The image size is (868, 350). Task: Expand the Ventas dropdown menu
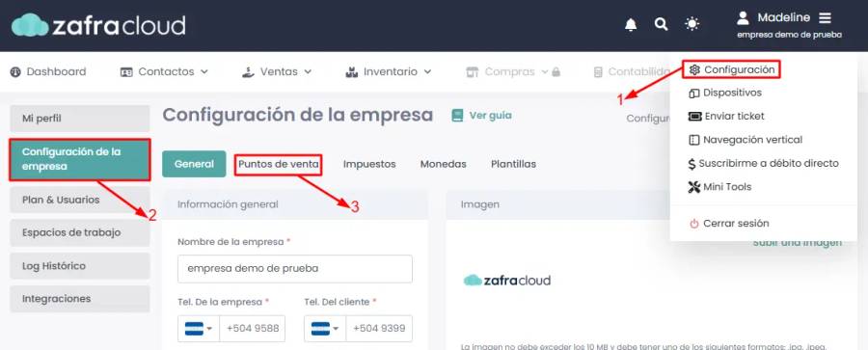point(308,72)
